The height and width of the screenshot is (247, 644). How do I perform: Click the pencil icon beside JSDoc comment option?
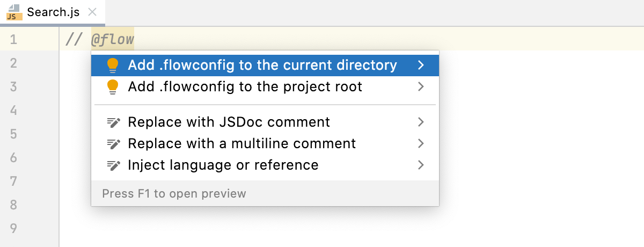coord(113,122)
